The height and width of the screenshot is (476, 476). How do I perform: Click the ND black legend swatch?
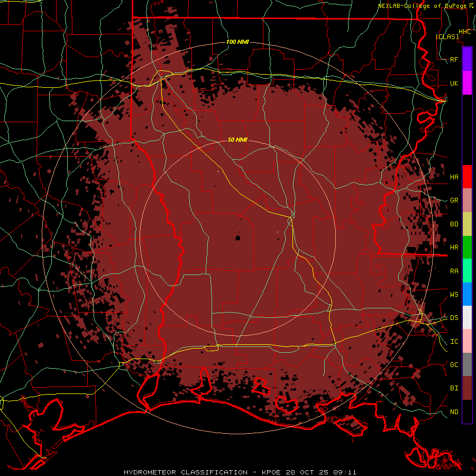(467, 411)
